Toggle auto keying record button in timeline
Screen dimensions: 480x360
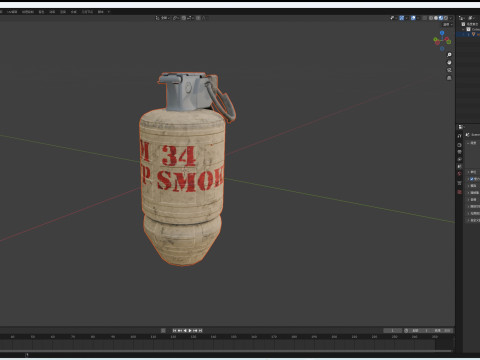[x=163, y=330]
